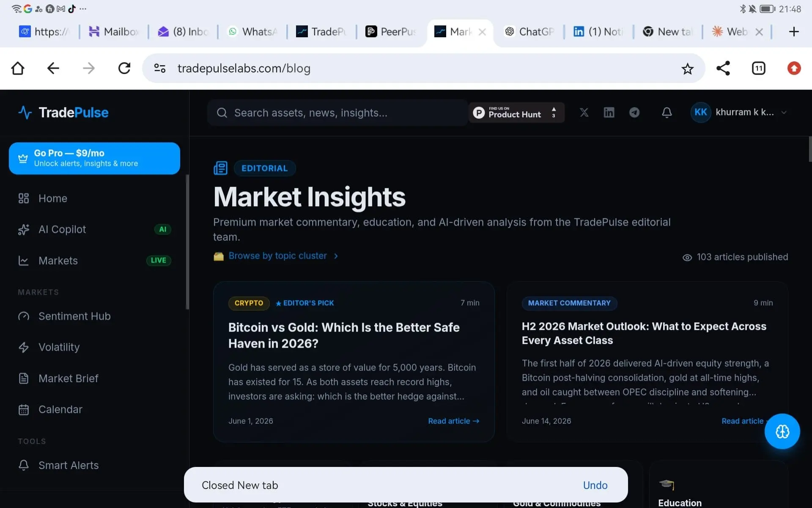The height and width of the screenshot is (508, 812).
Task: Open Calendar in the sidebar
Action: pos(94,409)
